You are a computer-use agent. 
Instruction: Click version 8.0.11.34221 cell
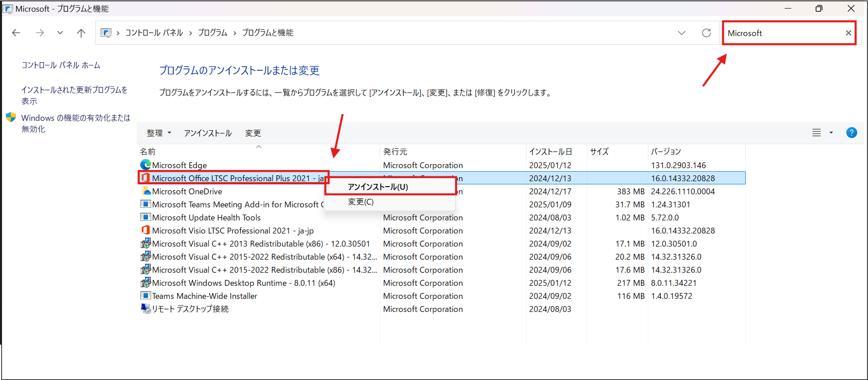[674, 283]
